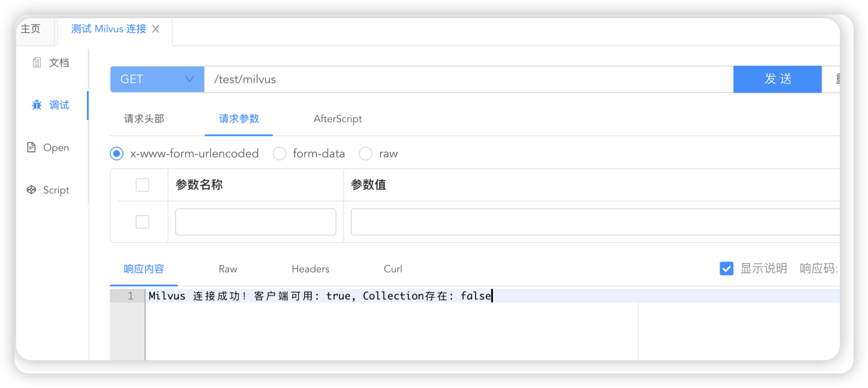Select the 调试 debug sidebar item
The image size is (868, 388).
(x=51, y=105)
